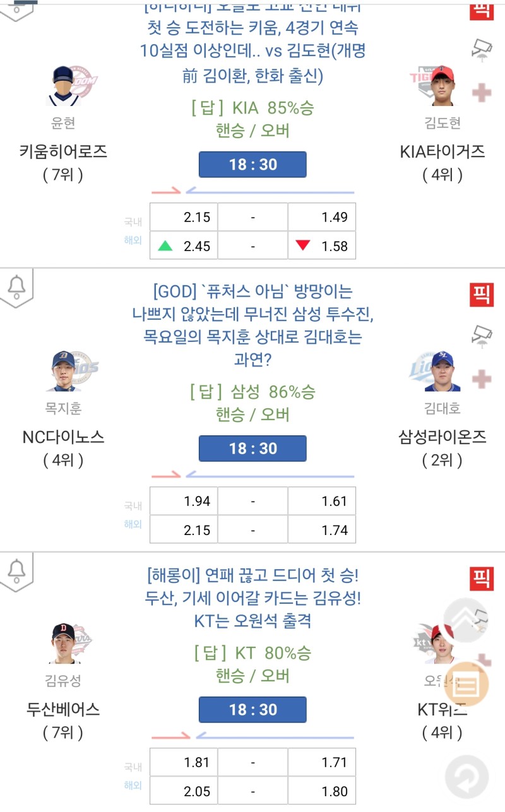View pitcher 목지훈 player photo

[x=62, y=372]
